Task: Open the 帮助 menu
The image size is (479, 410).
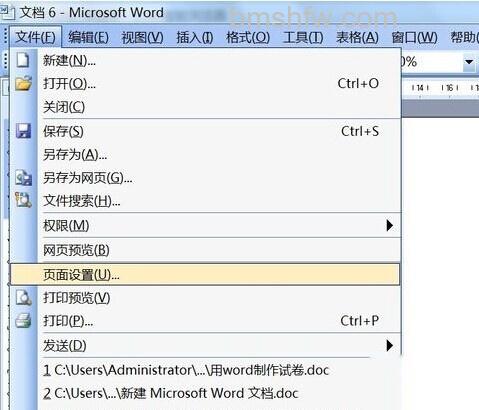Action: click(x=464, y=37)
